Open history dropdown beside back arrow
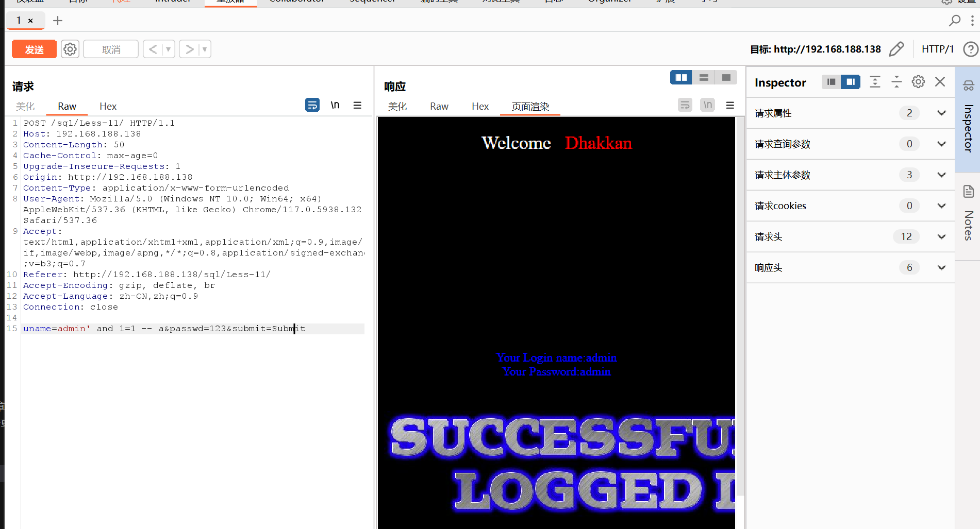Image resolution: width=980 pixels, height=529 pixels. 169,49
